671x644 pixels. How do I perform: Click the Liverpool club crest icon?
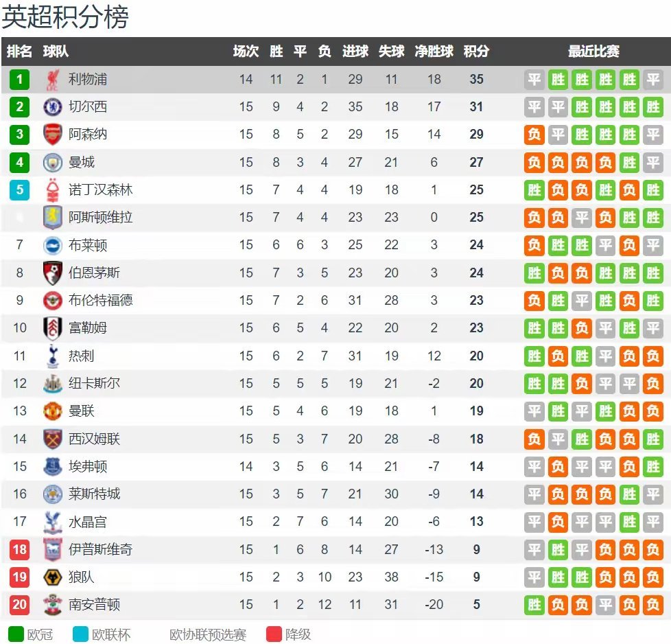pyautogui.click(x=53, y=80)
